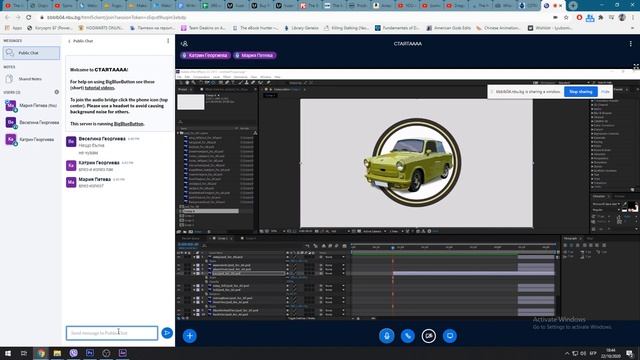The height and width of the screenshot is (360, 640).
Task: Open the BigBlueButton Actions plus button
Action: [x=189, y=336]
